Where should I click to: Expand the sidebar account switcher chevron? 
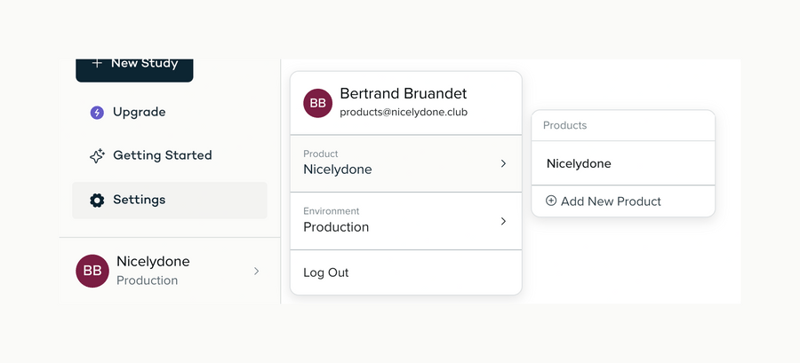click(x=257, y=271)
